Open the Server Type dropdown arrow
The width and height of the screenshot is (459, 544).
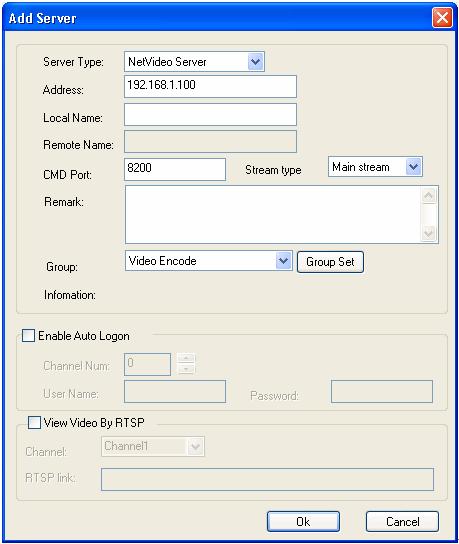pyautogui.click(x=256, y=62)
